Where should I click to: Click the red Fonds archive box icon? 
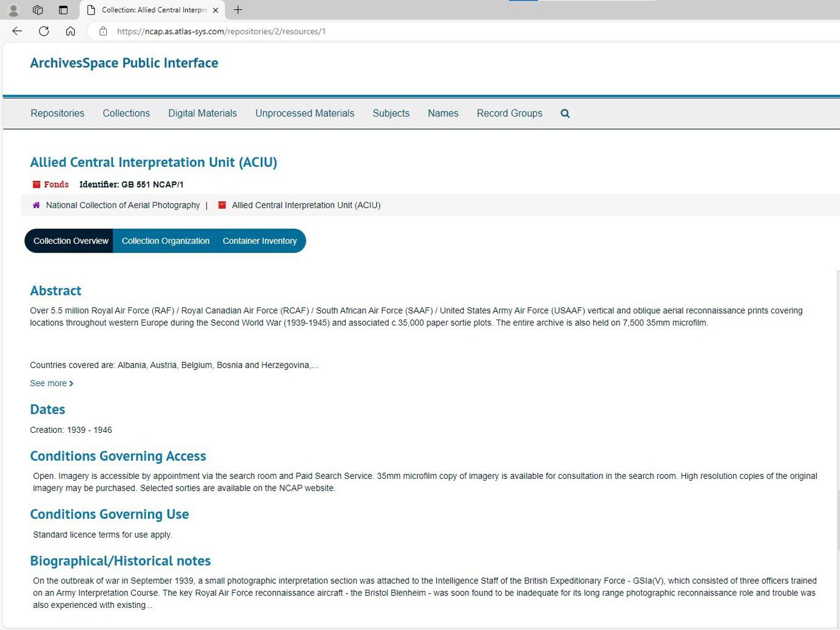pos(36,184)
